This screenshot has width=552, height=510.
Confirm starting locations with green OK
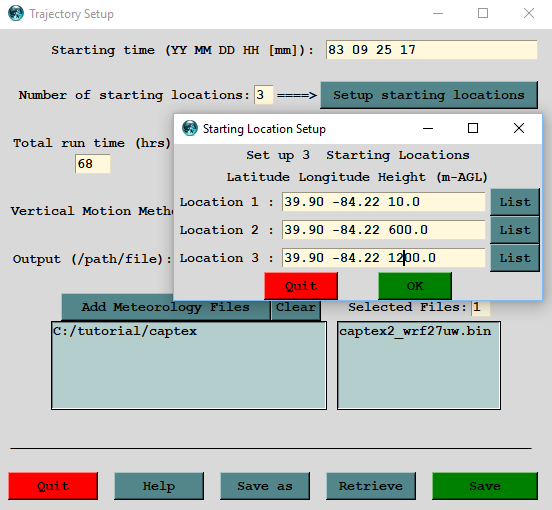click(415, 286)
